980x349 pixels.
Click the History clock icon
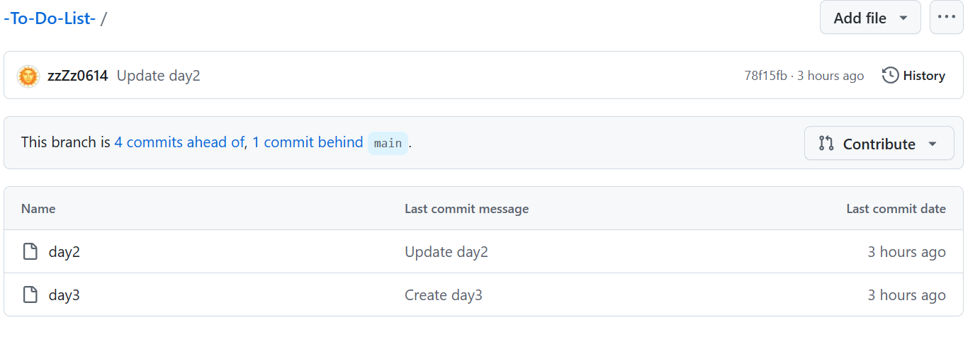(891, 76)
